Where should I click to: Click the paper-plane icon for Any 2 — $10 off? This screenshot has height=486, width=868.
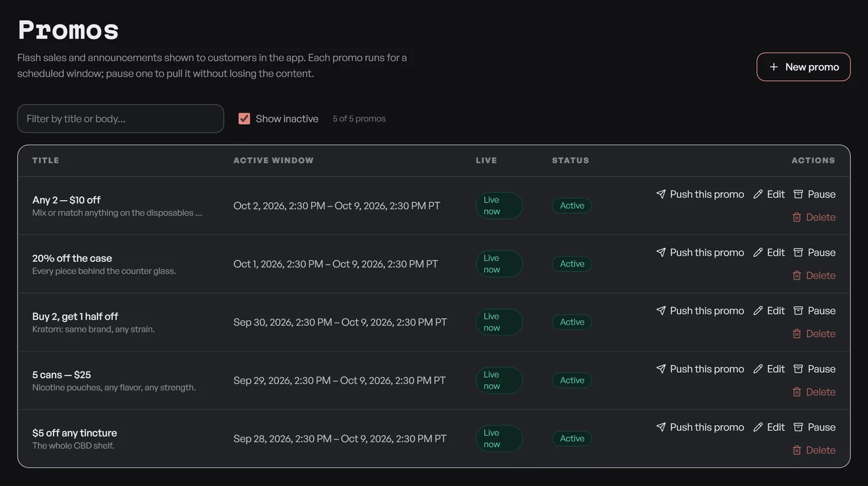(x=661, y=194)
